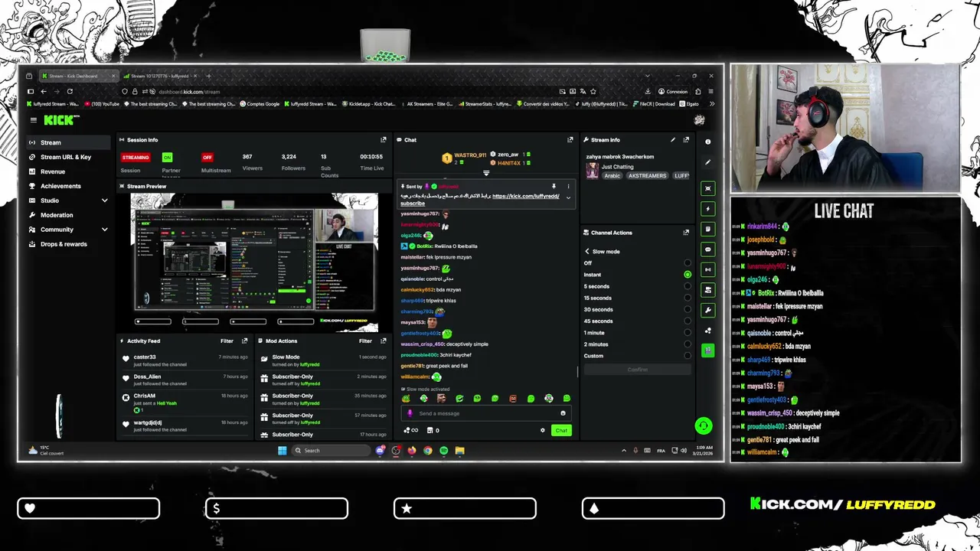The image size is (980, 551).
Task: Click the green headset support button
Action: 703,426
